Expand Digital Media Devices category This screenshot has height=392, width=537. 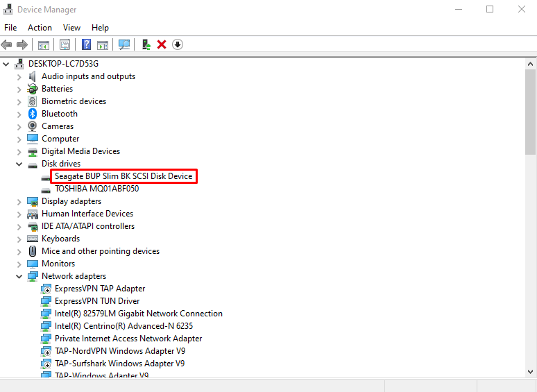click(19, 152)
